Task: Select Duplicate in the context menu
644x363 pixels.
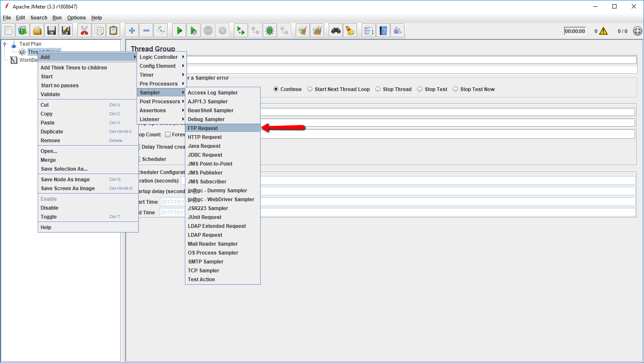Action: pos(52,132)
